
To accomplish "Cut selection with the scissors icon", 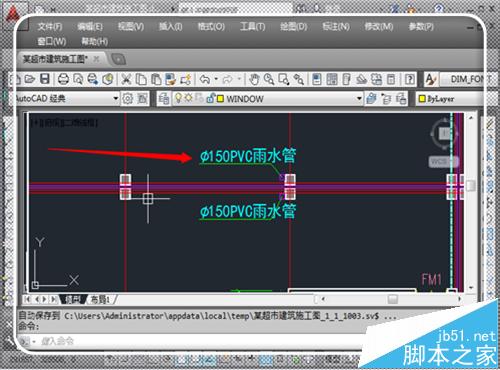I will click(x=126, y=79).
